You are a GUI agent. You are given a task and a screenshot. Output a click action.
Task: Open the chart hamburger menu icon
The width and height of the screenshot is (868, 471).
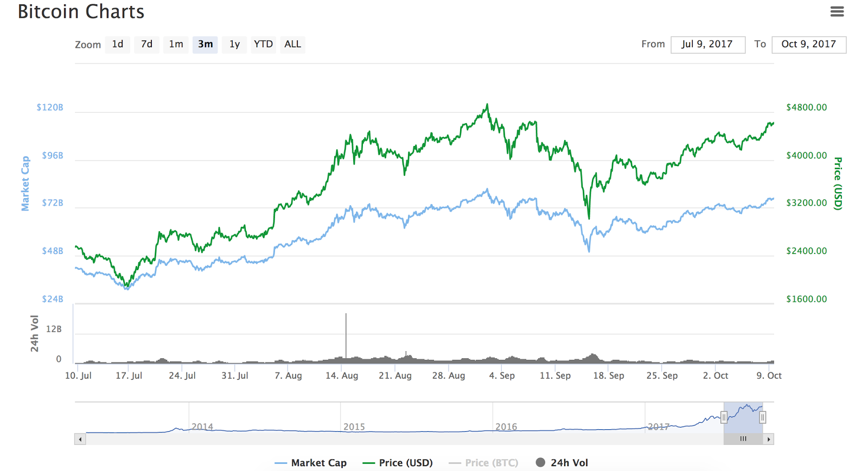click(837, 11)
